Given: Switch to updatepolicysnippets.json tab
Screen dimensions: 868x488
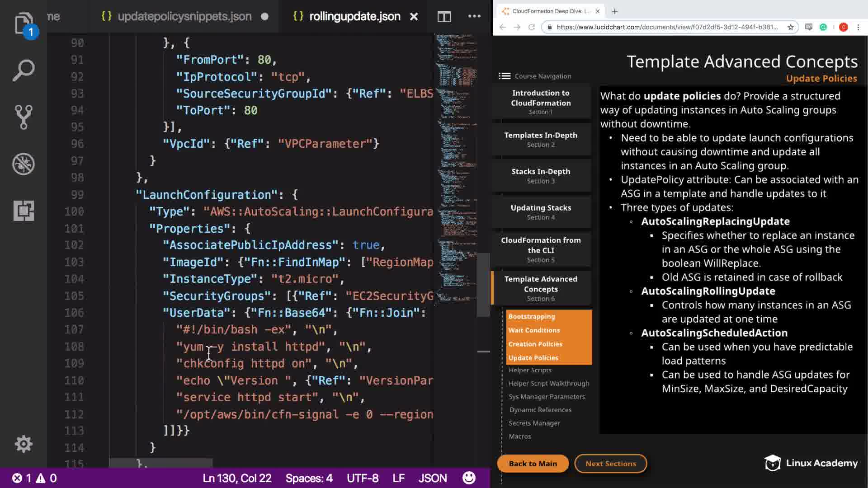Looking at the screenshot, I should (184, 17).
